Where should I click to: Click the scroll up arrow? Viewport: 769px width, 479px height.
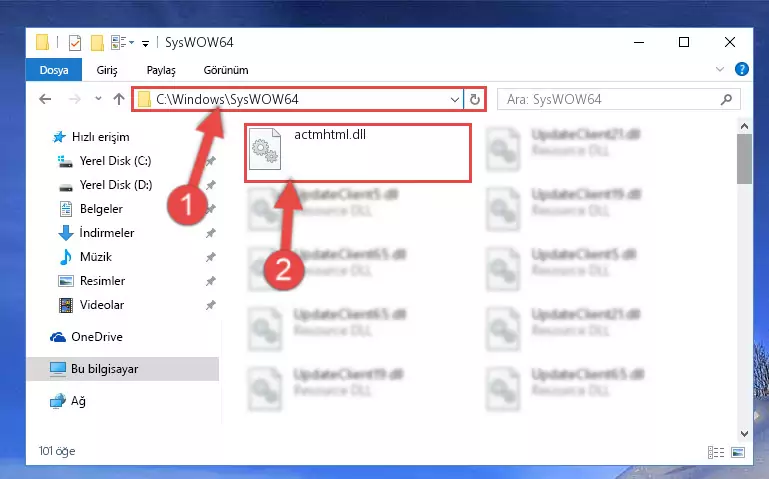(744, 126)
